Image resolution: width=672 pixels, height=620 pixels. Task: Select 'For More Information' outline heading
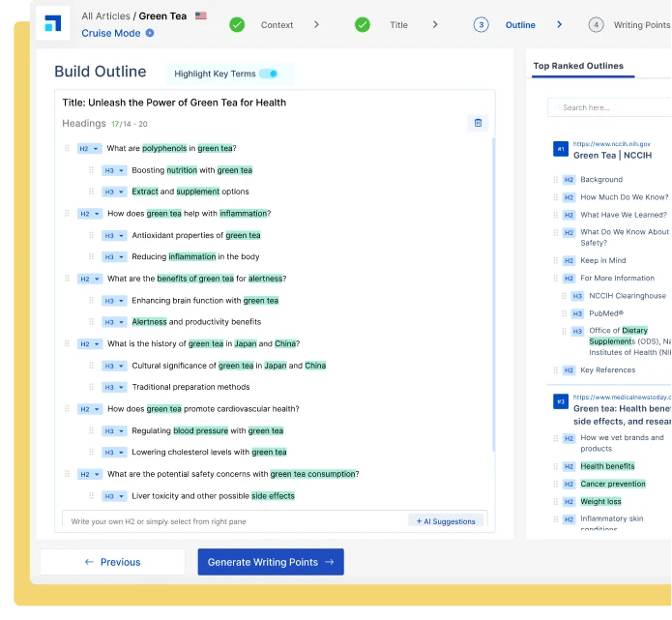point(617,279)
